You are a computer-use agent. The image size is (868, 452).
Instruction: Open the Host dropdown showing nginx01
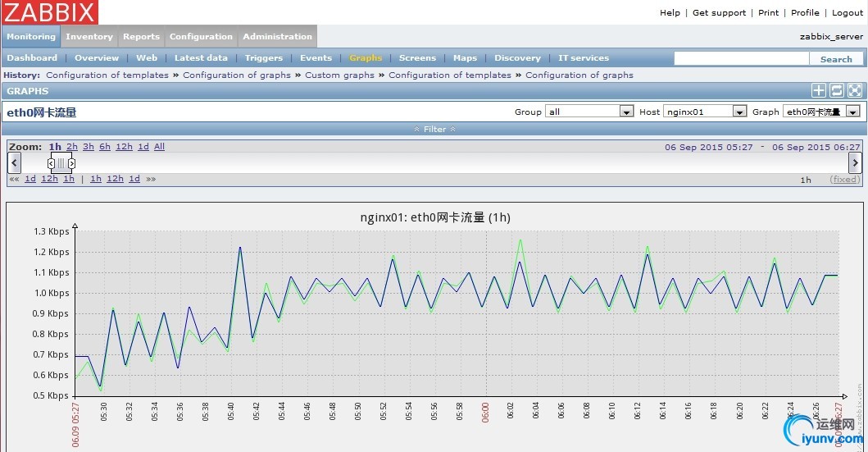click(x=705, y=112)
